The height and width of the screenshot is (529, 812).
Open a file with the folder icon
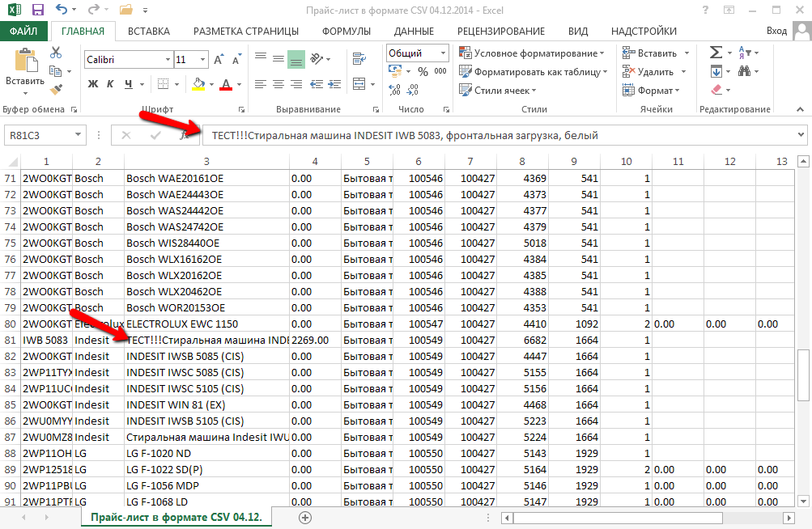[x=125, y=10]
